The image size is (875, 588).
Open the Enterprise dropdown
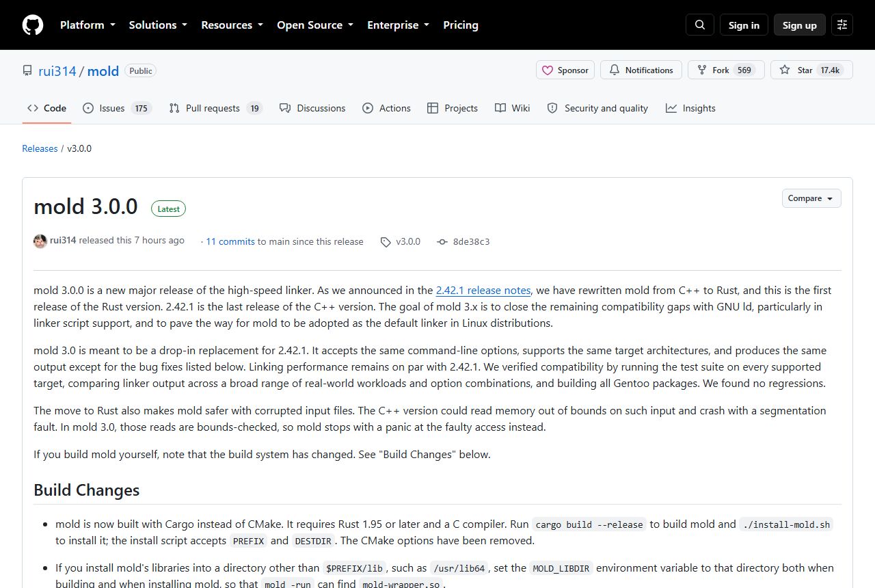[x=399, y=25]
